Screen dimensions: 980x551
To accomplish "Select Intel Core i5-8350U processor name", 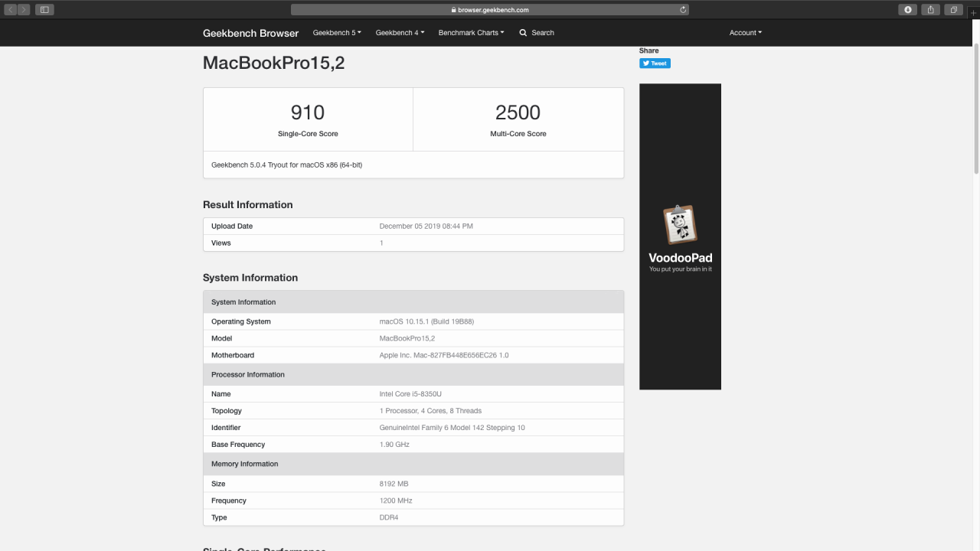I will 410,394.
